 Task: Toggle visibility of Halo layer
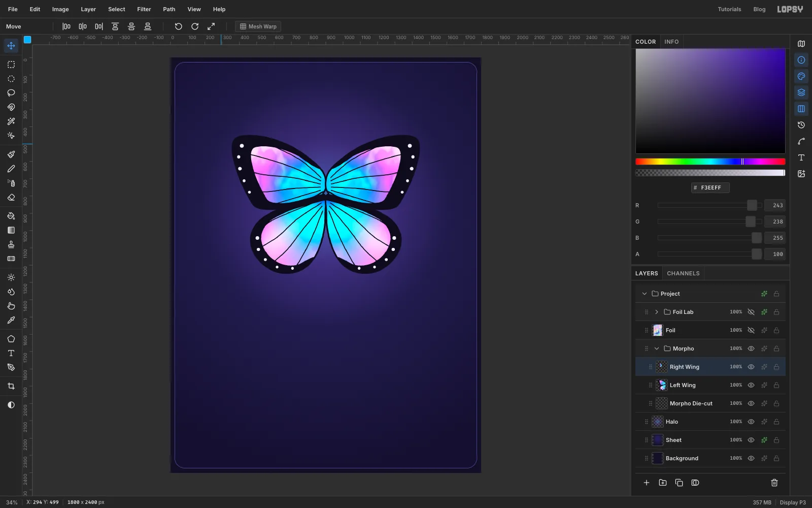[x=751, y=422]
